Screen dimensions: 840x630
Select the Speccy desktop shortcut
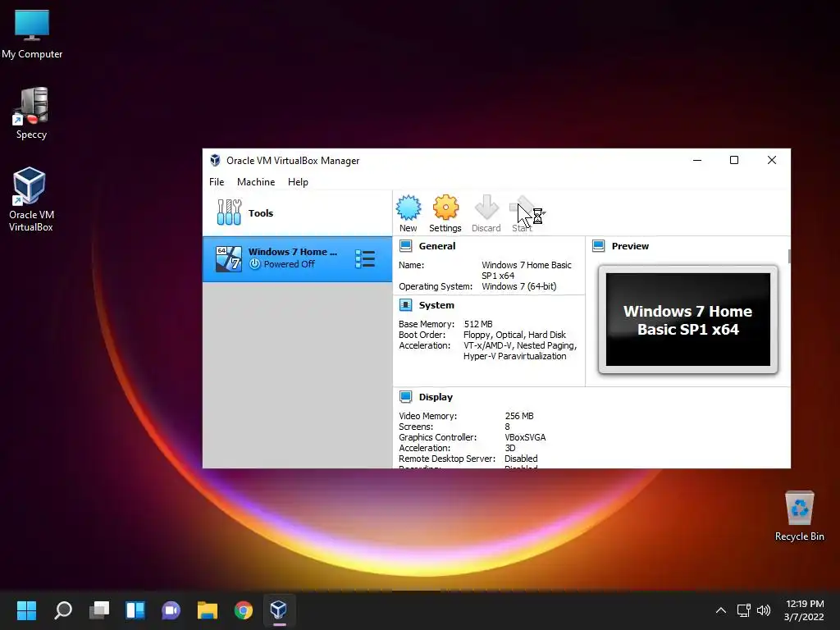32,113
